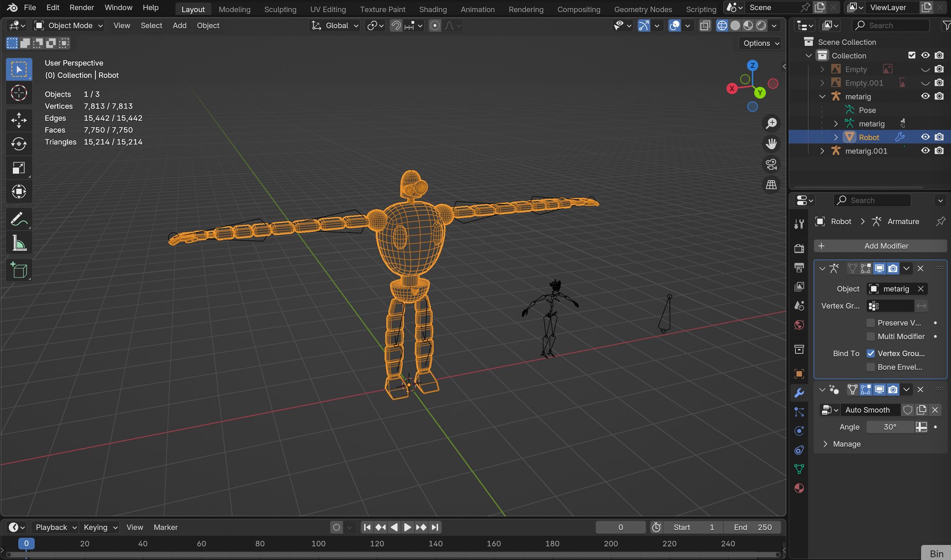Select the Measure tool
Viewport: 951px width, 560px height.
19,243
